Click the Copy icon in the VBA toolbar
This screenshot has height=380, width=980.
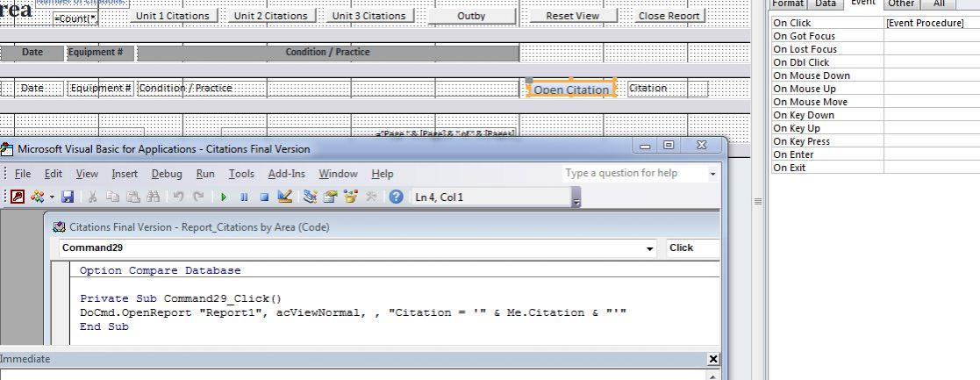112,197
